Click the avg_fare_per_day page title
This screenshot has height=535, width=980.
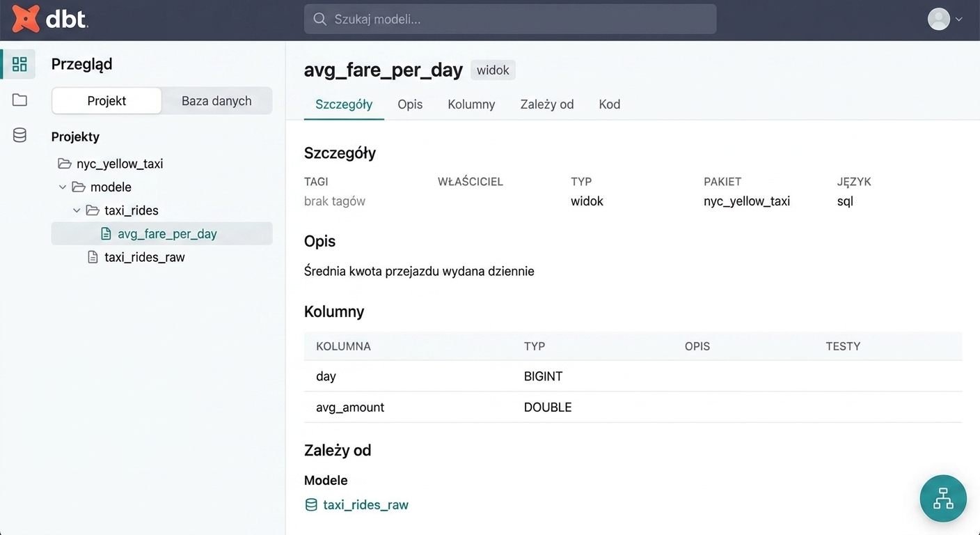pyautogui.click(x=384, y=70)
